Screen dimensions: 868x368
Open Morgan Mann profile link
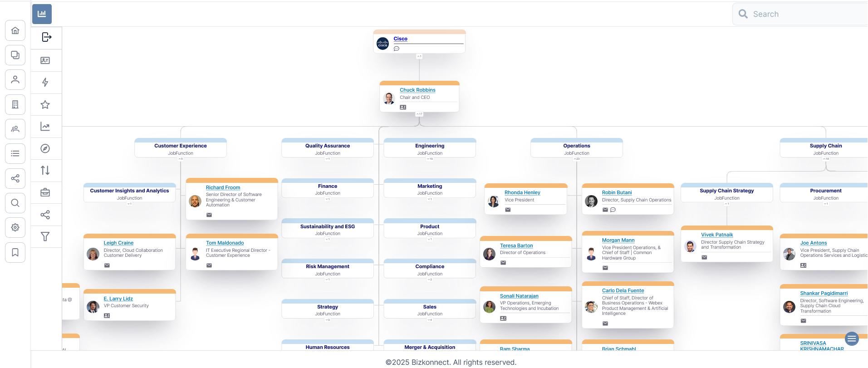(618, 240)
